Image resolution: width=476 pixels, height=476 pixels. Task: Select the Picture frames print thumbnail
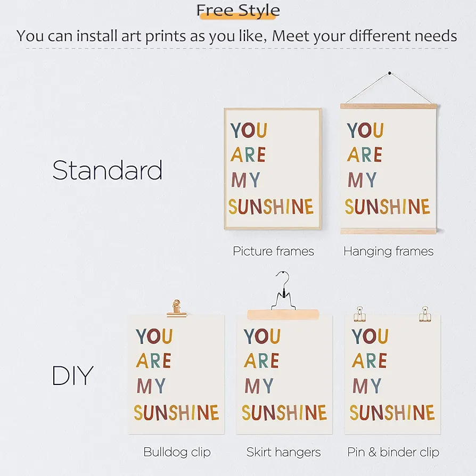(273, 168)
